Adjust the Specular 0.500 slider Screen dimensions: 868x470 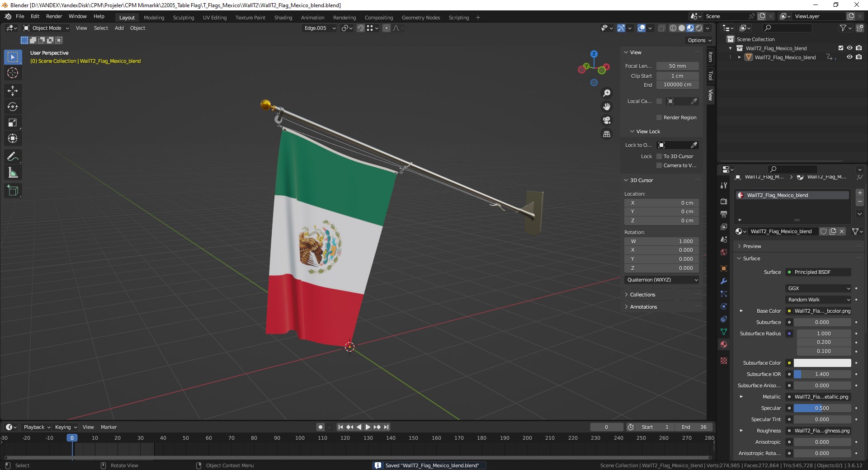point(822,408)
